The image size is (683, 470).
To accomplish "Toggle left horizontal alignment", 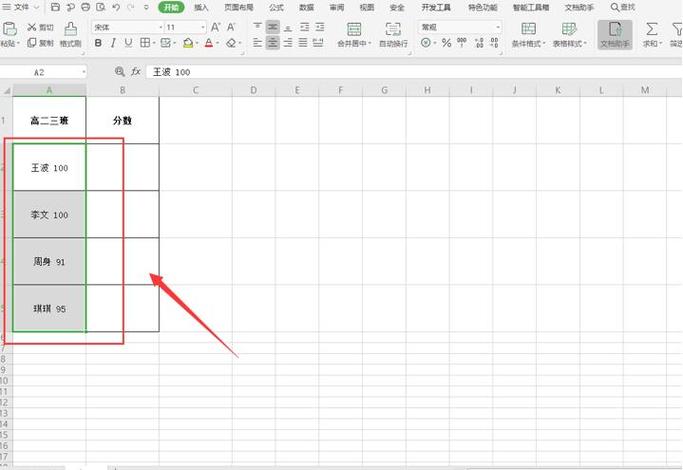I will coord(258,43).
